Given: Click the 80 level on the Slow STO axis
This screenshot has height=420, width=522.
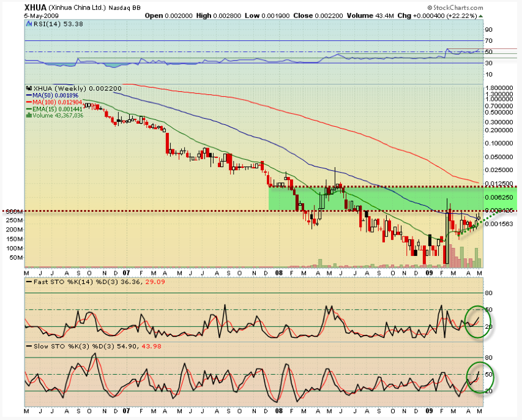Looking at the screenshot, I should click(x=489, y=358).
